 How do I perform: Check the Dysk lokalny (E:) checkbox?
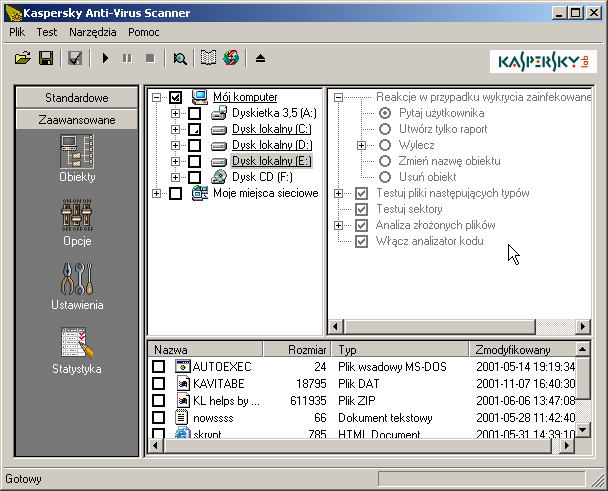click(x=194, y=161)
